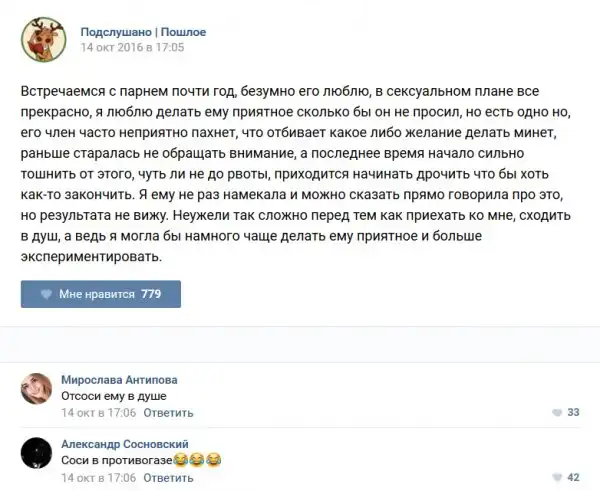Click the laughing emojis in Сосновский's comment
The height and width of the screenshot is (491, 600).
coord(196,460)
